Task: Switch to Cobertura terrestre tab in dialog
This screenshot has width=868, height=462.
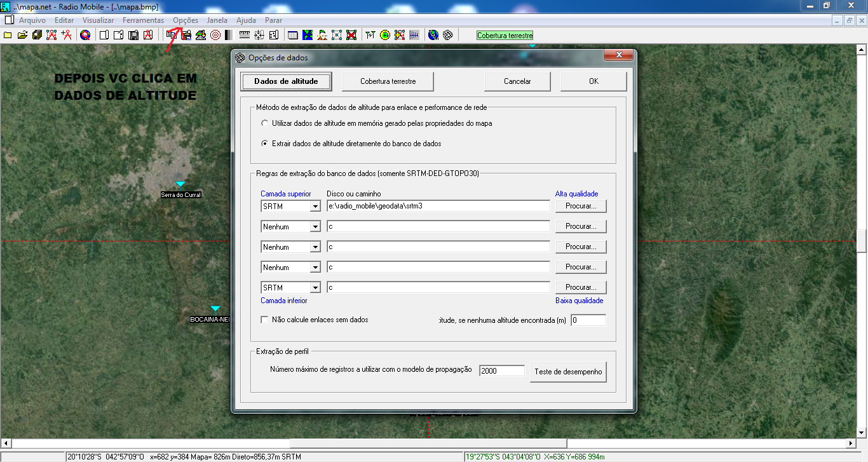Action: [x=388, y=81]
